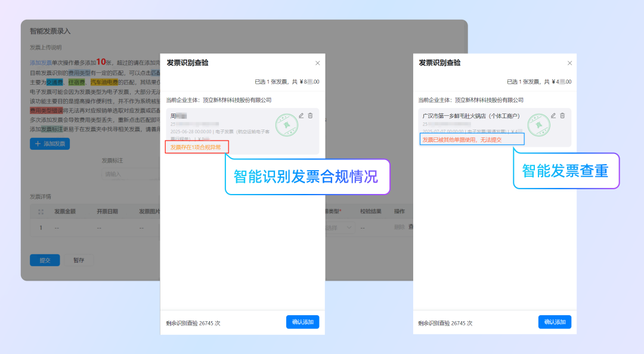
Task: Edit the 广汉市 hotpot restaurant invoice
Action: point(553,116)
